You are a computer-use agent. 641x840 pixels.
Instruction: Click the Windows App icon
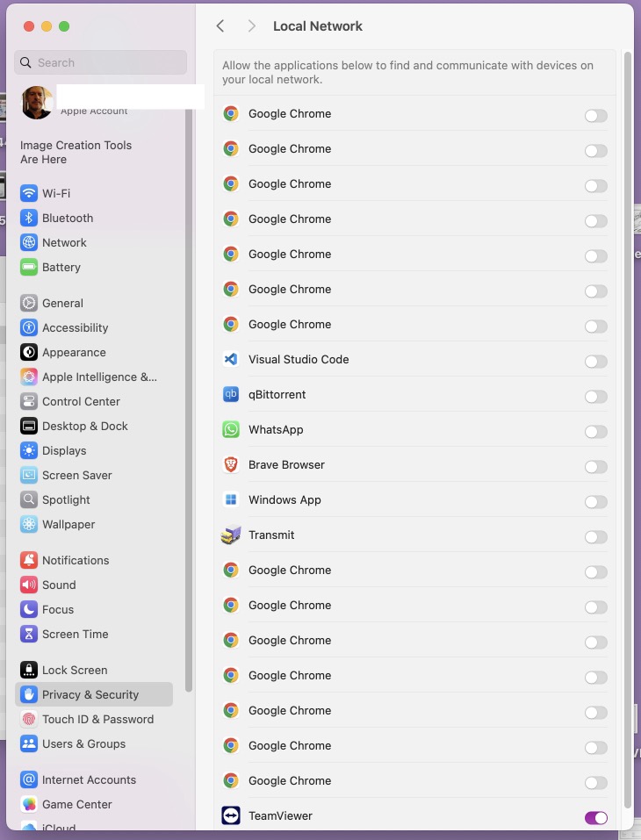231,499
